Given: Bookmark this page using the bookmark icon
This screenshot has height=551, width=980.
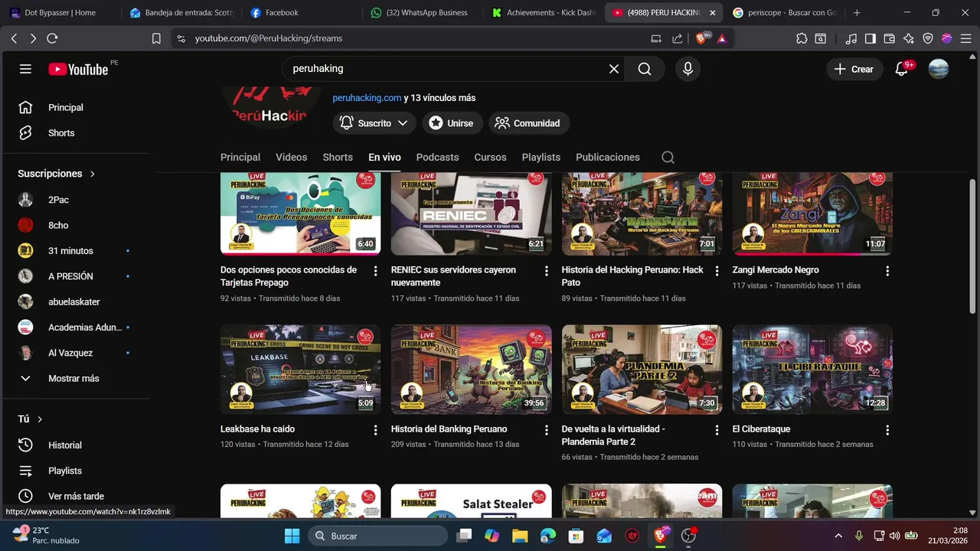Looking at the screenshot, I should tap(156, 38).
